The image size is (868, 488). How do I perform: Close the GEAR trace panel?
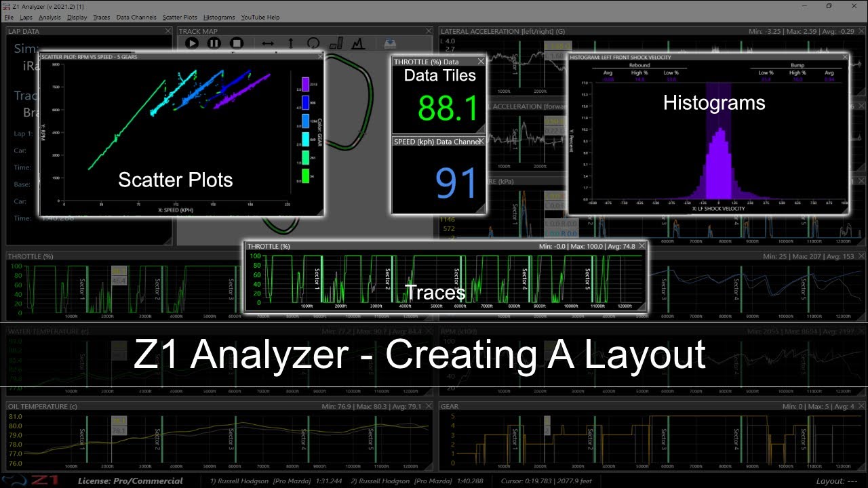pos(861,406)
